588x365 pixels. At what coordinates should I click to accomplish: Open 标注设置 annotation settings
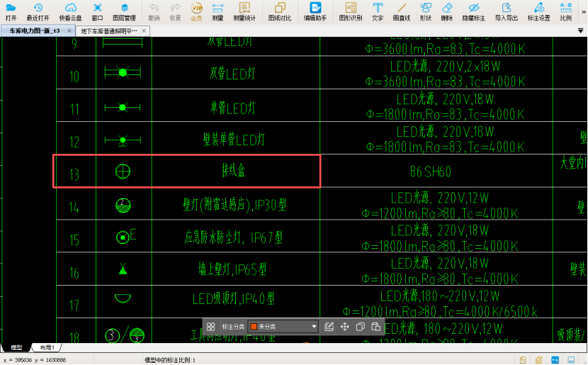[539, 11]
